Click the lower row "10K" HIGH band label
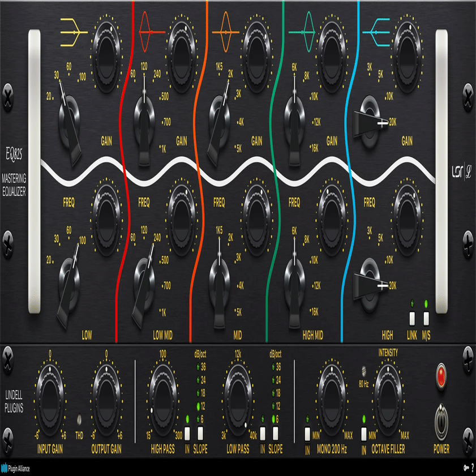This screenshot has height=476, width=476. 389,260
